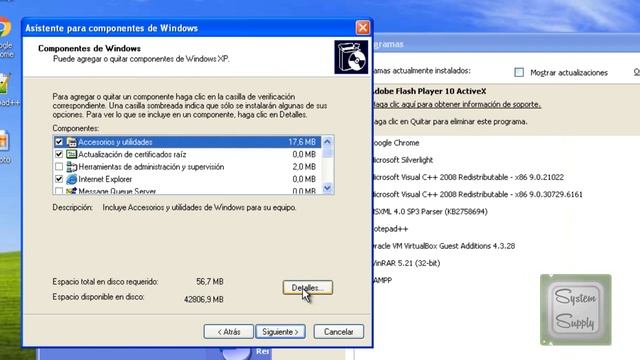Select Visual C++ 2008 Redistributable 9.0.21022
This screenshot has height=360, width=640.
click(x=468, y=177)
